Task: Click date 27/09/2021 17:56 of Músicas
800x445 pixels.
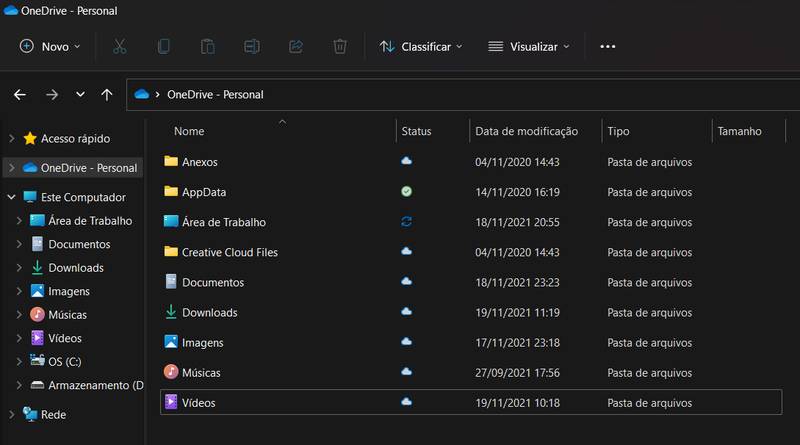Action: pyautogui.click(x=517, y=373)
